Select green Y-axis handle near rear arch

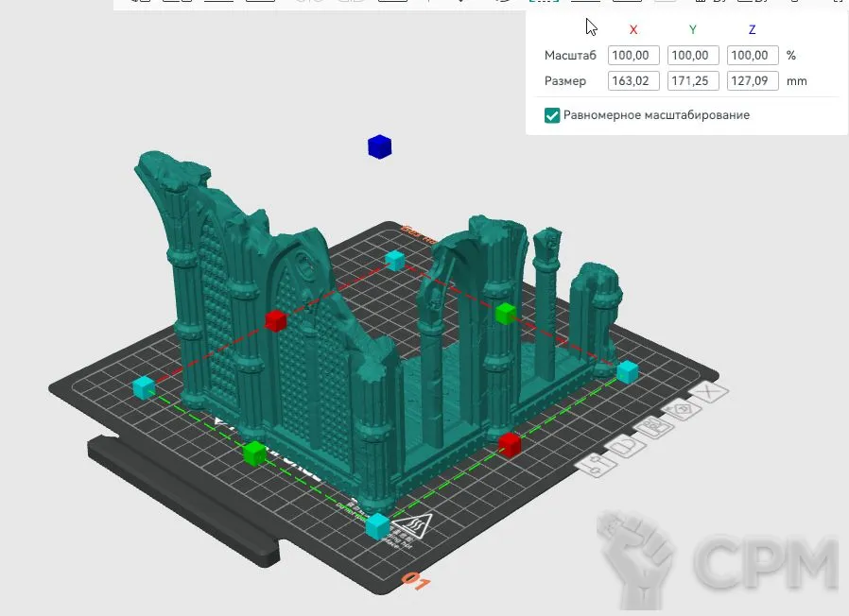click(506, 314)
